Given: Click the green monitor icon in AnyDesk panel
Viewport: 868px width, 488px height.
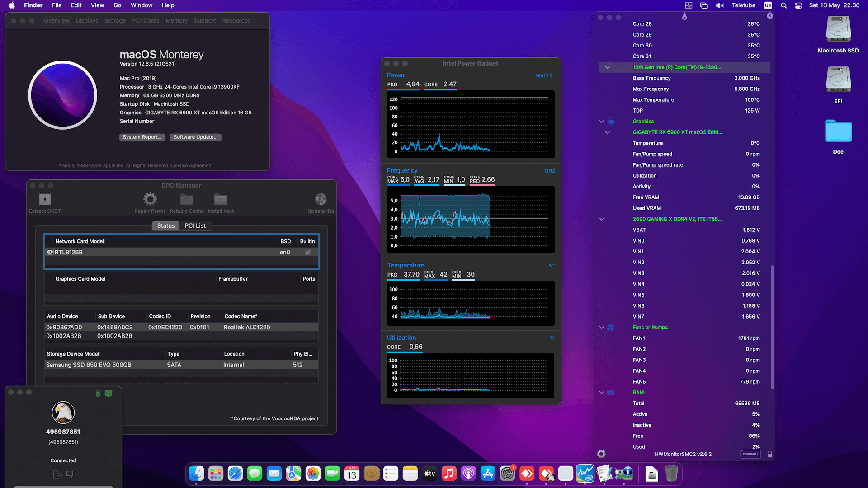Looking at the screenshot, I should [108, 393].
